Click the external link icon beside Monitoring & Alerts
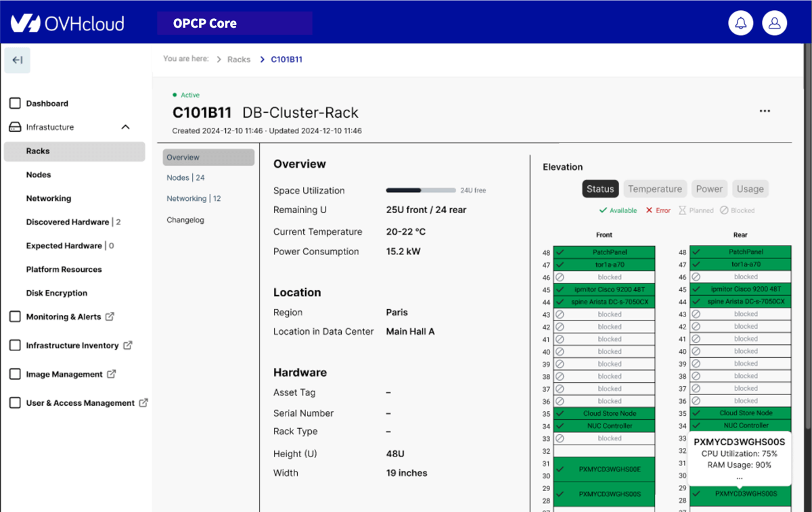Screen dimensions: 812x512 (110, 317)
